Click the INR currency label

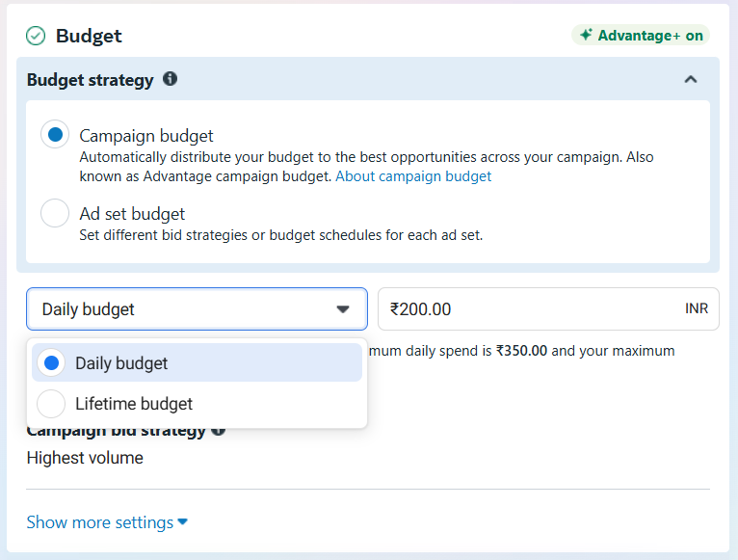[697, 308]
